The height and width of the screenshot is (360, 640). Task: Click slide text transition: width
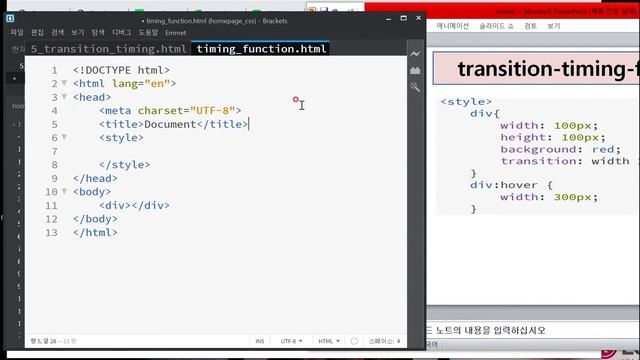(x=564, y=161)
